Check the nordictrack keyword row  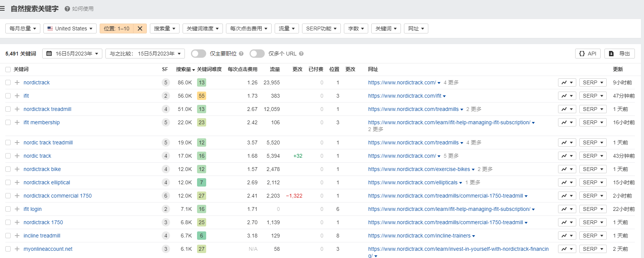point(8,82)
